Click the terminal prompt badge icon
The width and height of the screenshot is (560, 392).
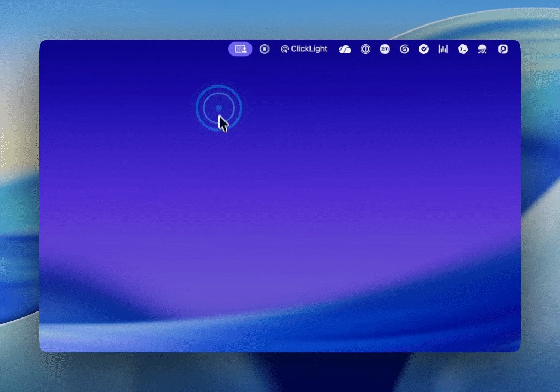tap(463, 49)
